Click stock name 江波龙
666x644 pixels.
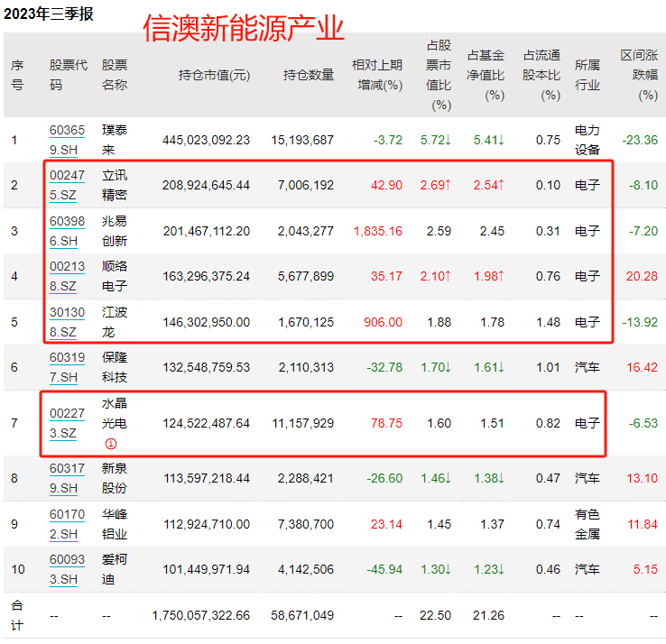click(x=115, y=322)
